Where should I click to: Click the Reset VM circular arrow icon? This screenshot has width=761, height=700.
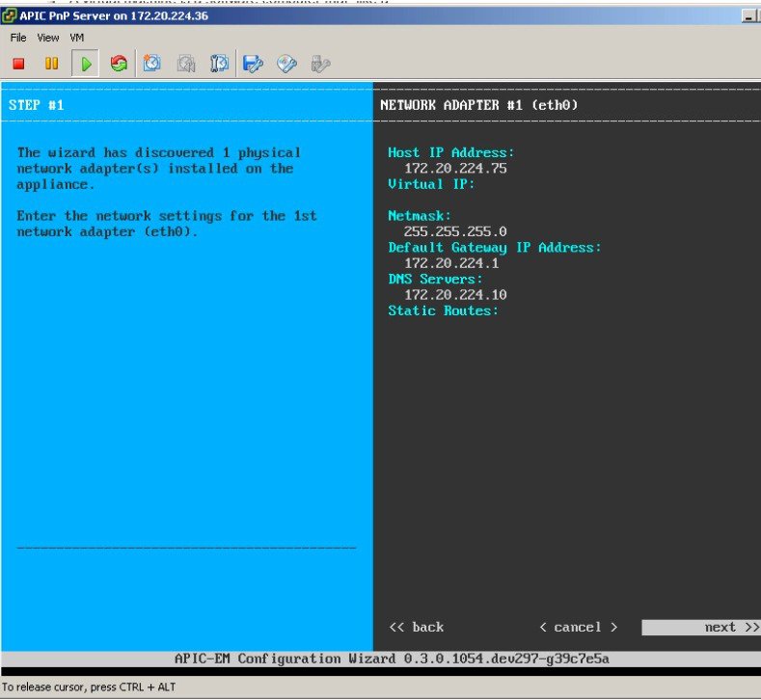pos(119,64)
